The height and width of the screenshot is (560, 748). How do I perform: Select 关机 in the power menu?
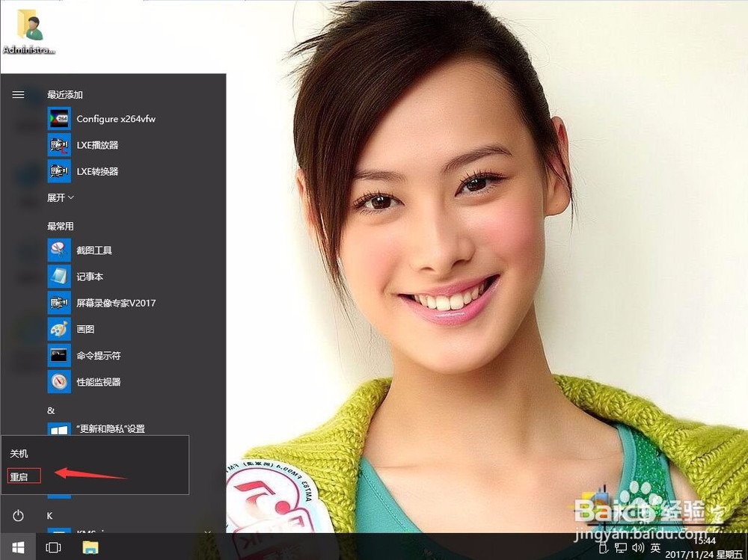point(19,454)
